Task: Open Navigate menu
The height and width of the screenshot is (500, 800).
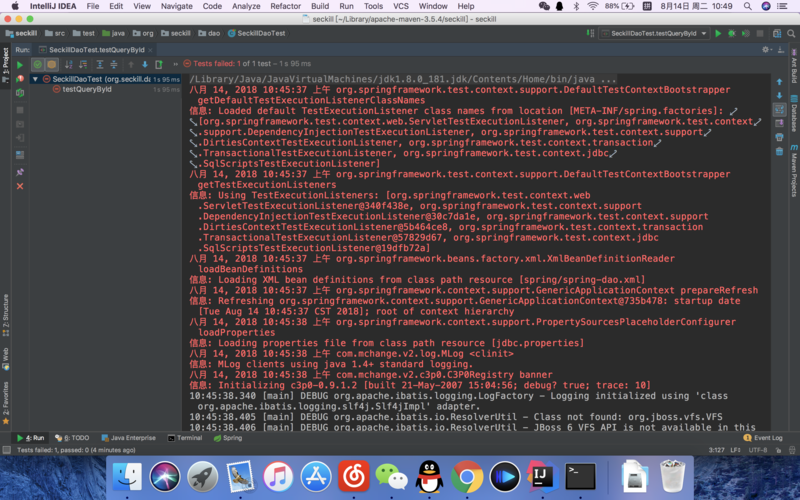Action: pos(177,6)
